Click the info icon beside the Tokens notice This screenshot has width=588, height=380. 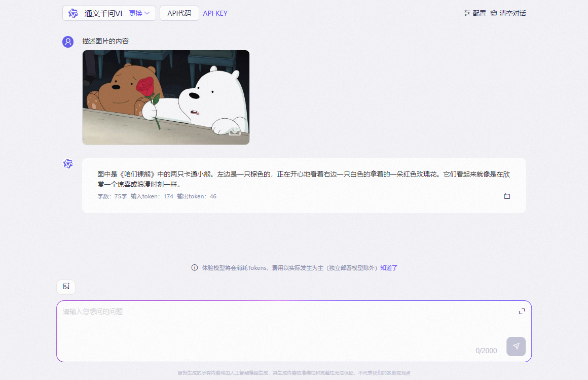click(x=194, y=268)
